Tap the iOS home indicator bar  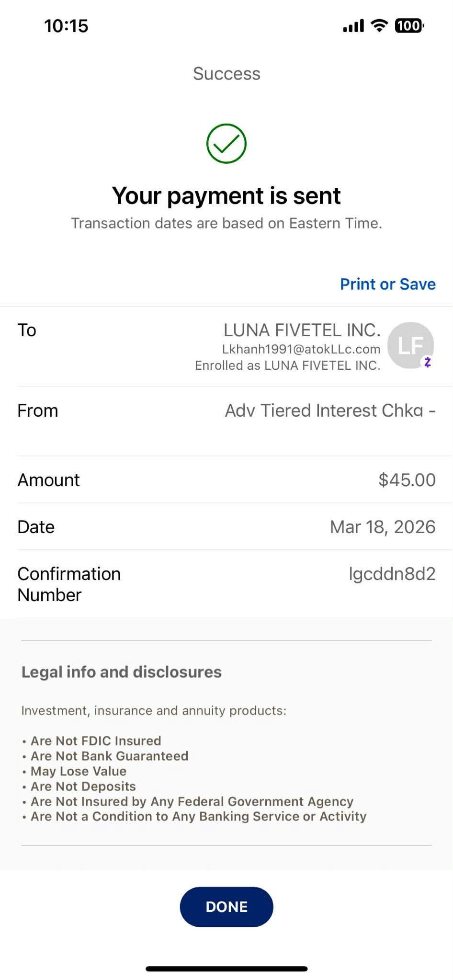pyautogui.click(x=226, y=969)
